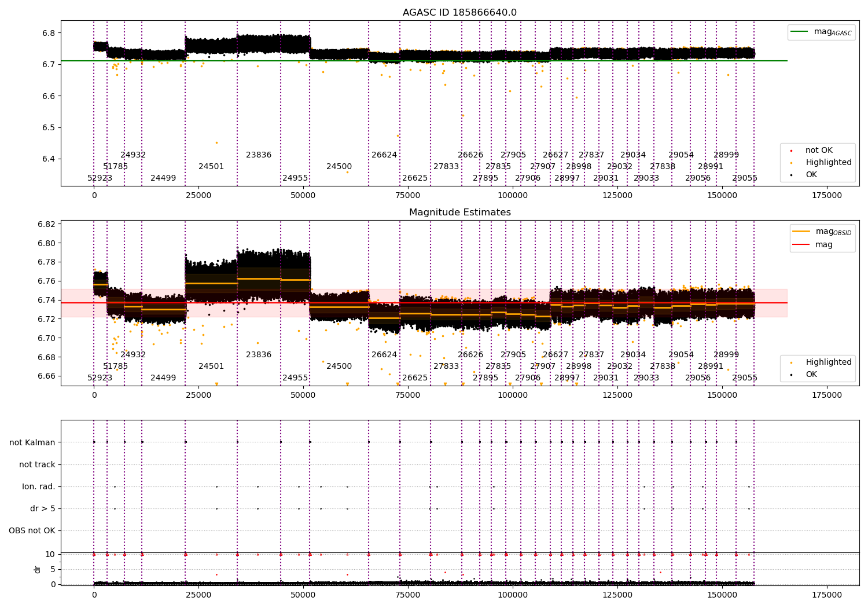This screenshot has width=868, height=608.
Task: Click OBSID label 29055 in Magnitude Estimates plot
Action: tap(745, 378)
